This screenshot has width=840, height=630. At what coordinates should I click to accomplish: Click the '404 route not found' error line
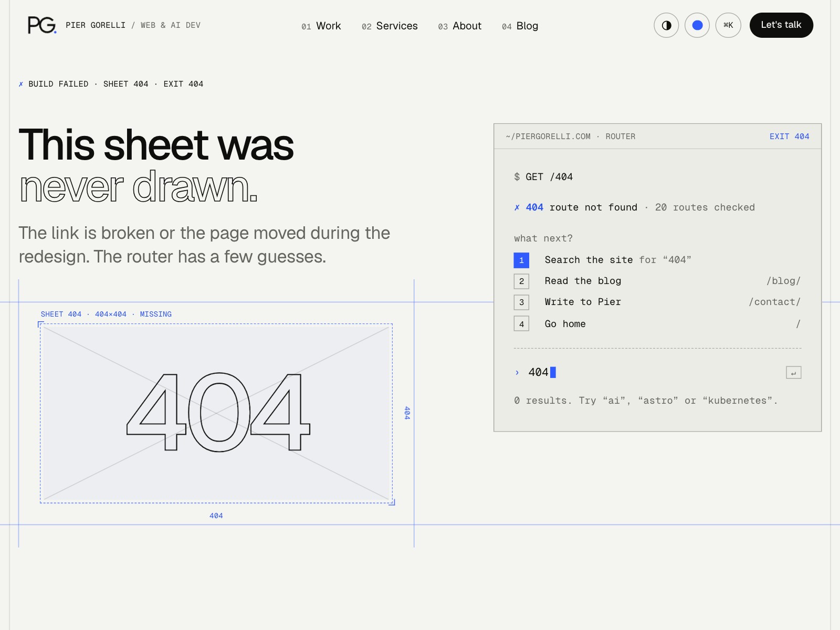[634, 207]
